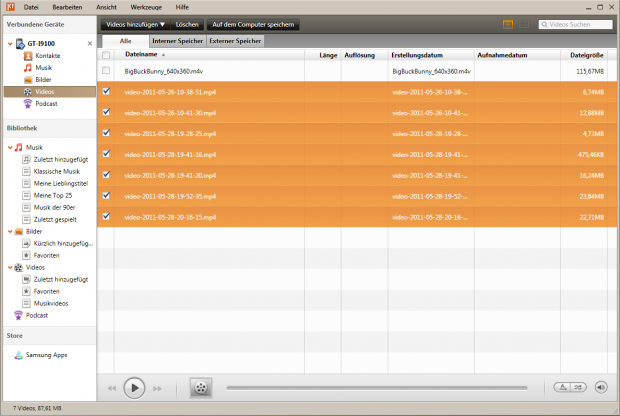Collapse the GT-I9100 device tree
This screenshot has width=620, height=416.
pyautogui.click(x=9, y=44)
